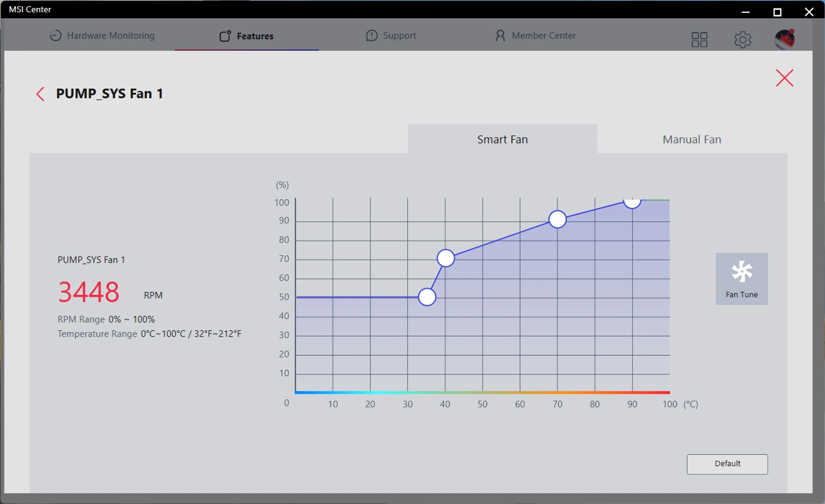Click the Temperature Range text line
825x504 pixels.
[150, 334]
